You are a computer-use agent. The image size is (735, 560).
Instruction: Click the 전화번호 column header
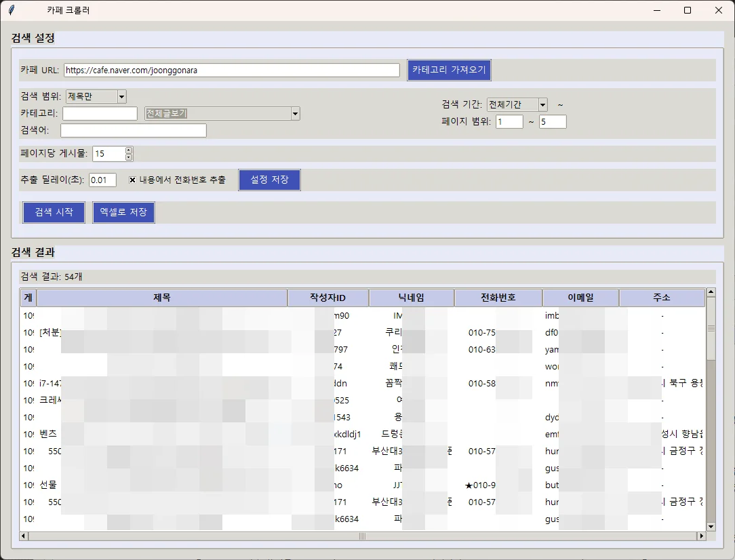[498, 298]
